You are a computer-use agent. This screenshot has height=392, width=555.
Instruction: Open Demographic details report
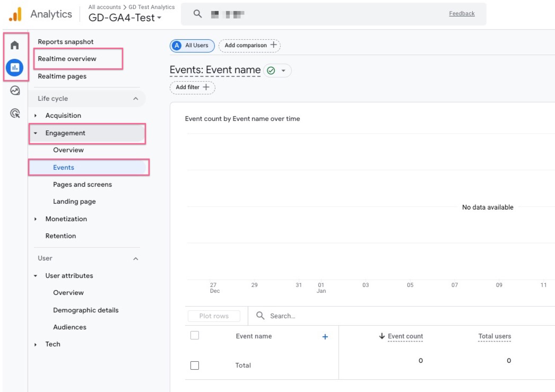pyautogui.click(x=85, y=310)
